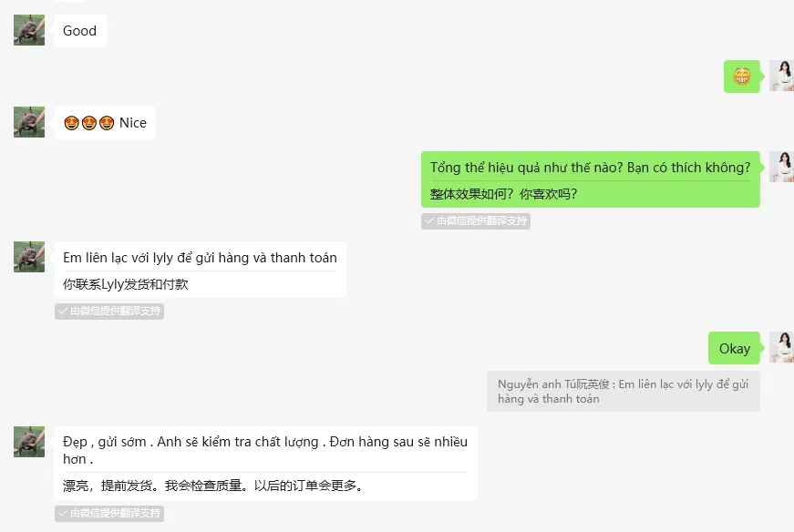Click the woman avatar beside the grinning emoji

click(782, 76)
